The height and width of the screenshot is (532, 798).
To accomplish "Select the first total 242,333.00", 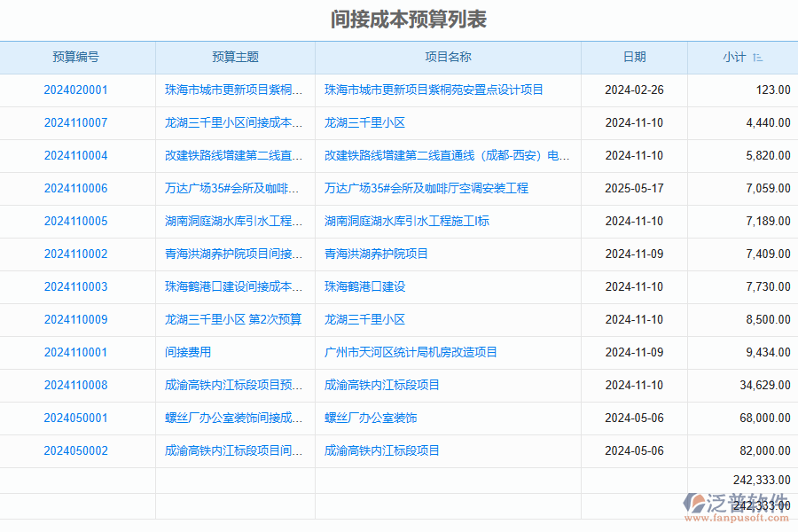I will tap(762, 480).
